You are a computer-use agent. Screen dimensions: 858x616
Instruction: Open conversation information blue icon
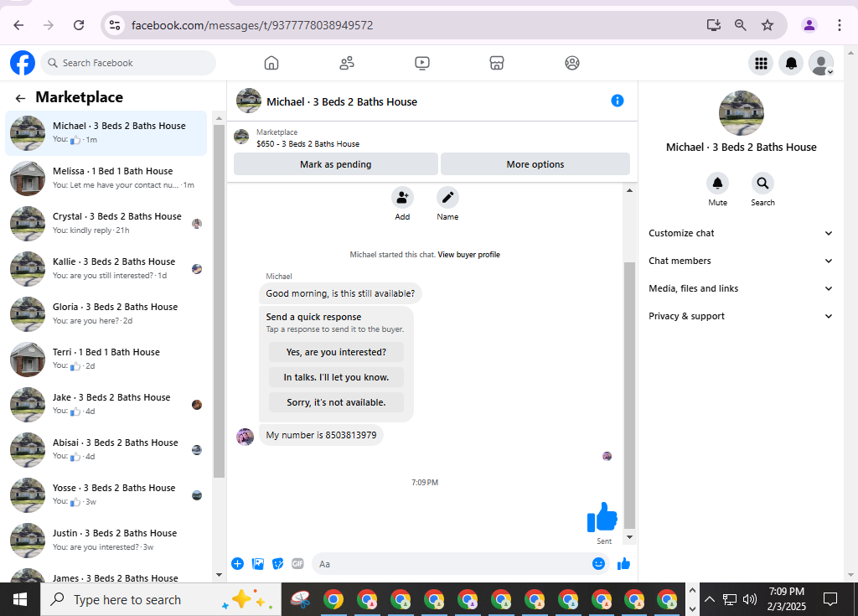point(618,101)
